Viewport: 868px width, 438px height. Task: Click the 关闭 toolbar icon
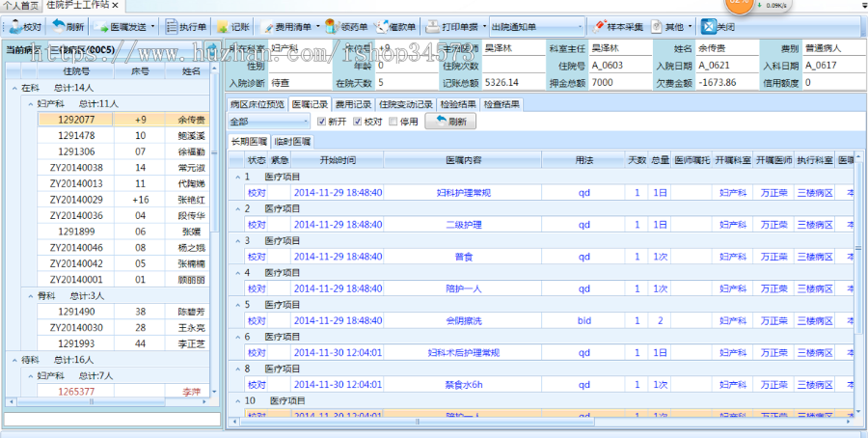coord(709,27)
